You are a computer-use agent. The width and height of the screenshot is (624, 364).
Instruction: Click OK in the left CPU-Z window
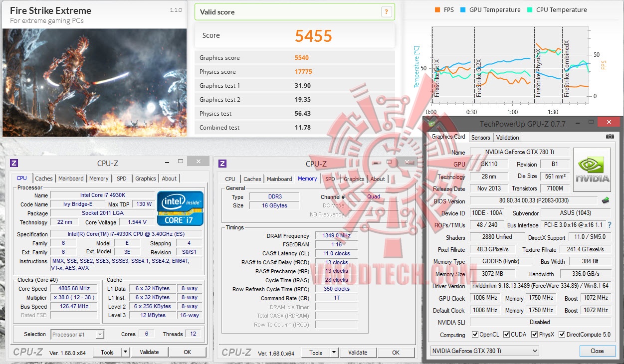click(187, 352)
